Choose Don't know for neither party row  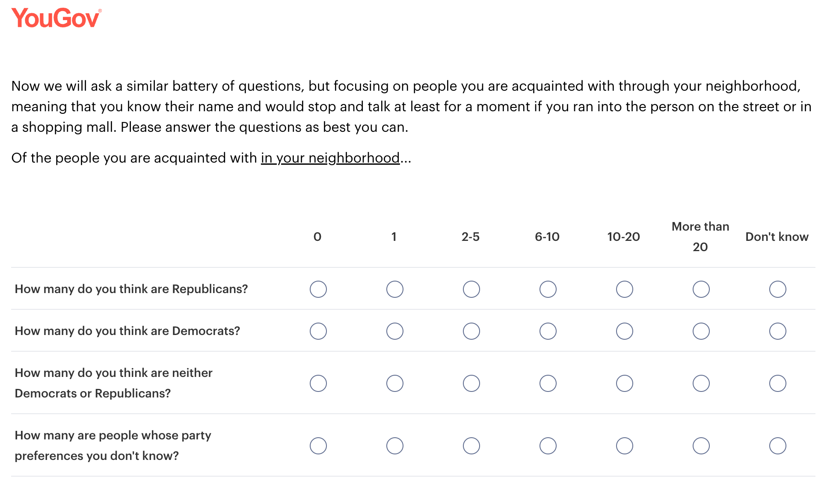(777, 383)
